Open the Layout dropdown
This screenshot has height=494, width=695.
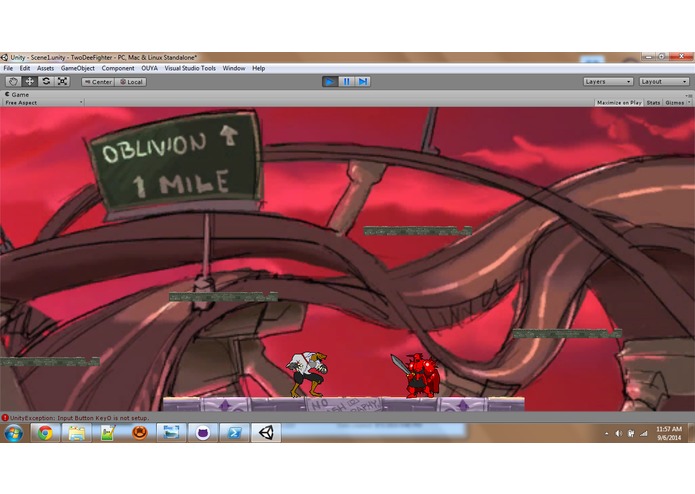[x=664, y=82]
